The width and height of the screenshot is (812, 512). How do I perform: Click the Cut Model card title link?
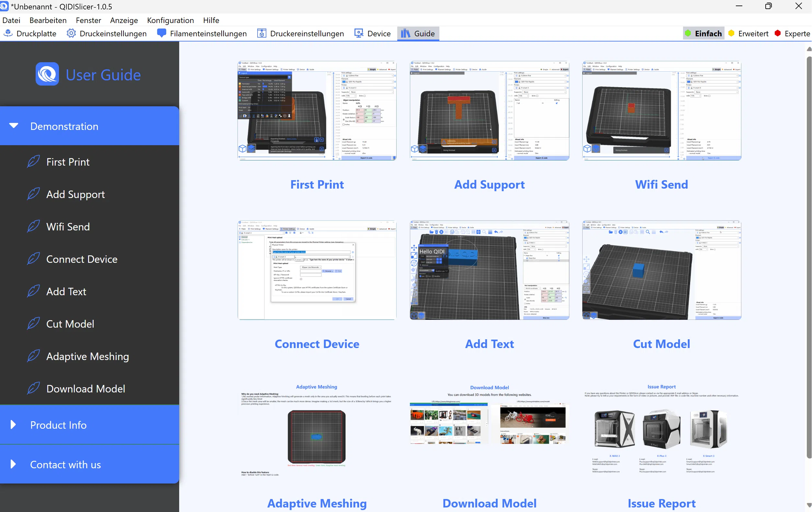(661, 344)
